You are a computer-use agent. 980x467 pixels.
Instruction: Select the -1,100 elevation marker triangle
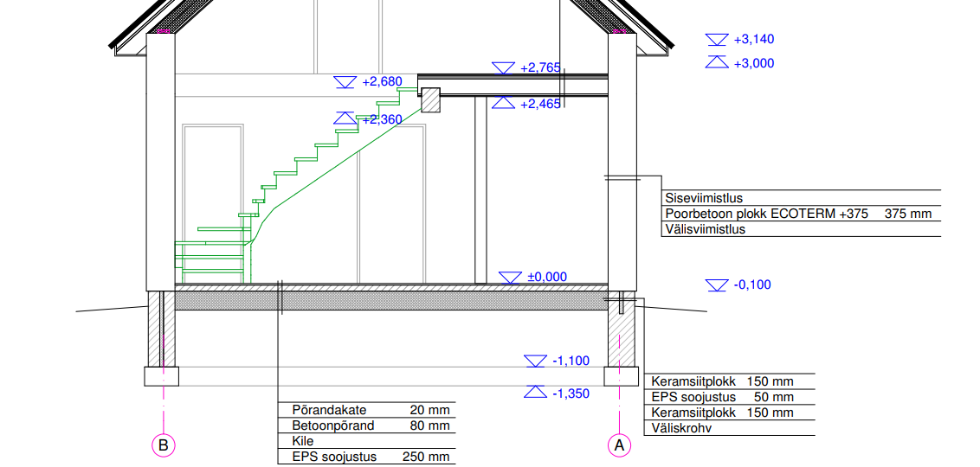tap(536, 361)
